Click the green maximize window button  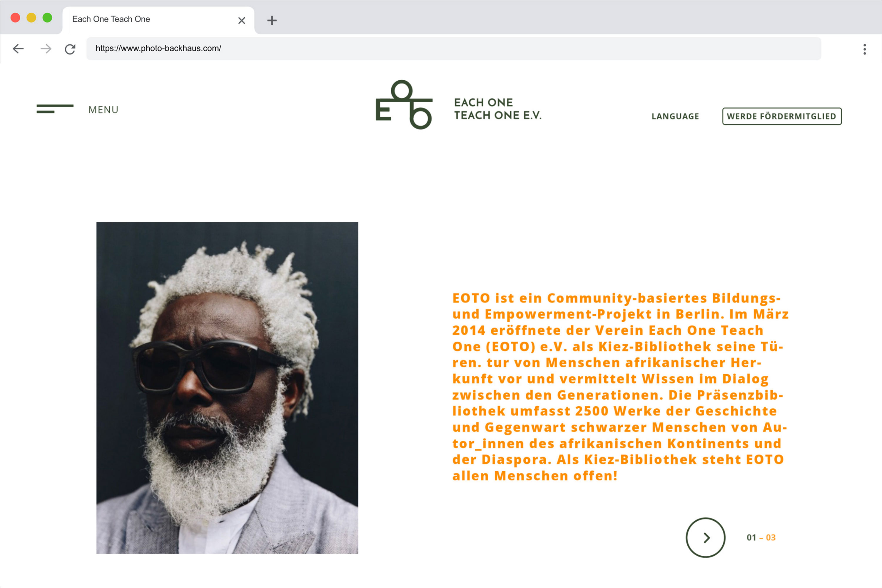point(47,18)
